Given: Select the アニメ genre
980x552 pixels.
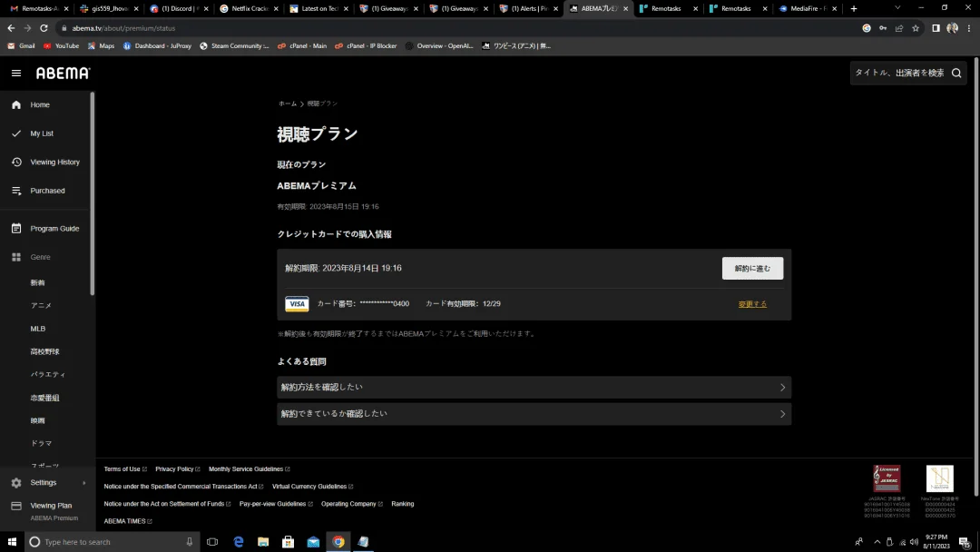Looking at the screenshot, I should coord(41,306).
